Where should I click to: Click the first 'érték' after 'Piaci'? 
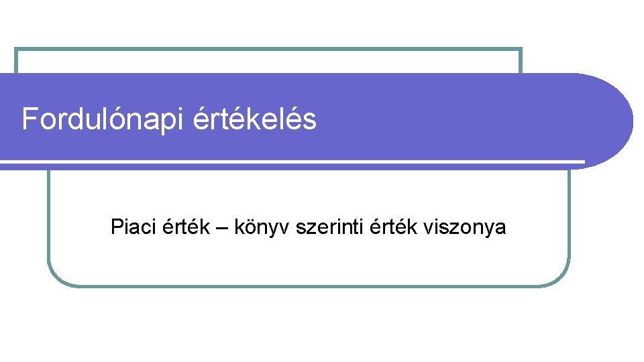186,226
